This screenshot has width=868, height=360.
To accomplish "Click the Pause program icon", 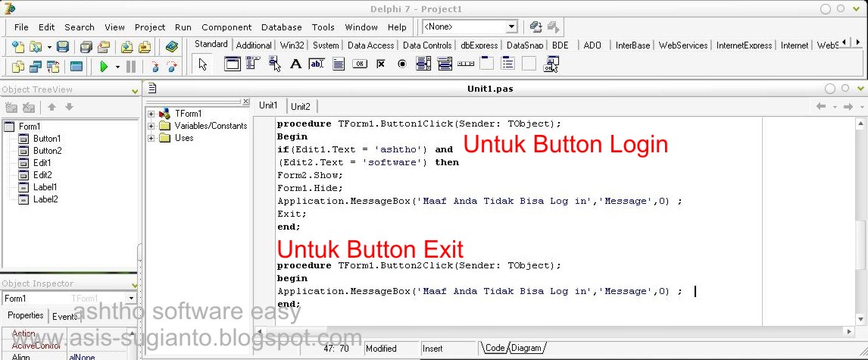I will click(x=131, y=67).
